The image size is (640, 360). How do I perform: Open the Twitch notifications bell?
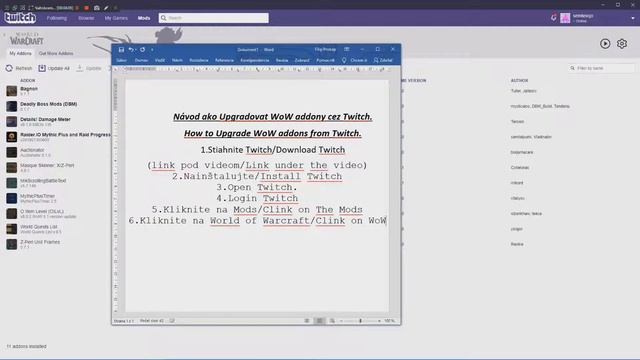553,18
